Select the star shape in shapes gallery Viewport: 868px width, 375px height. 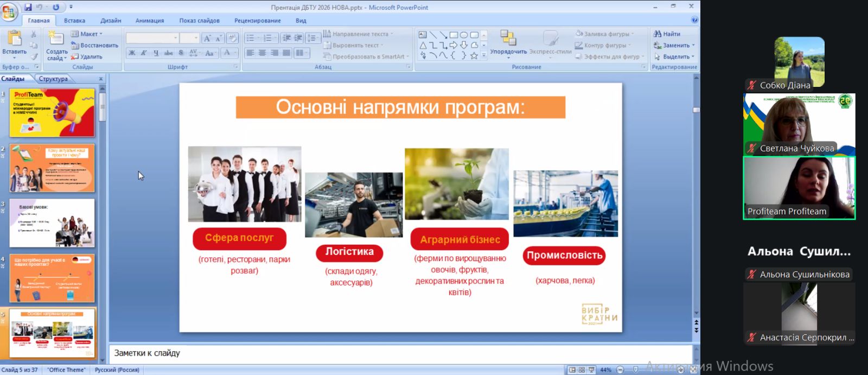474,55
